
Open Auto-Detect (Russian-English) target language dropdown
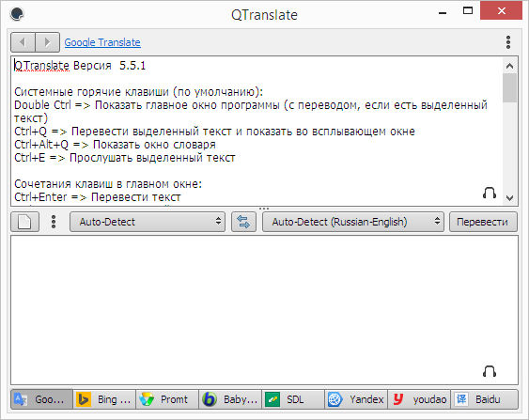point(353,222)
